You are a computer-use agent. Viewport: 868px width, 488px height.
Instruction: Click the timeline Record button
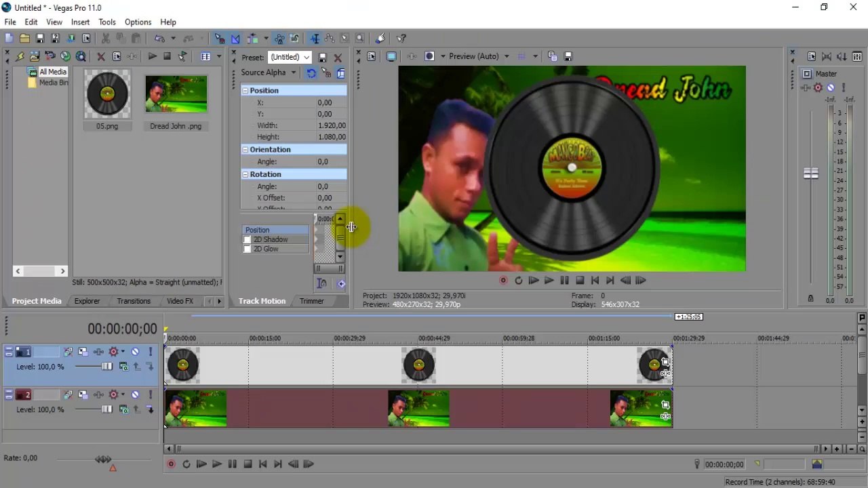(171, 464)
